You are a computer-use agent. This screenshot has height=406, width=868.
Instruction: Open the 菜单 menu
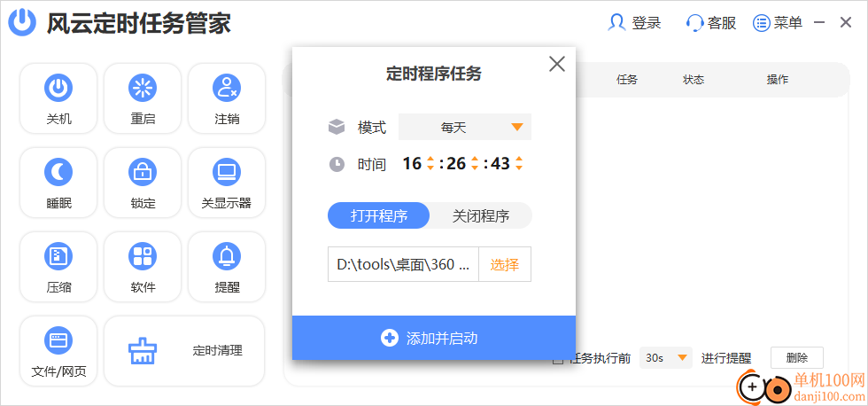tap(778, 23)
